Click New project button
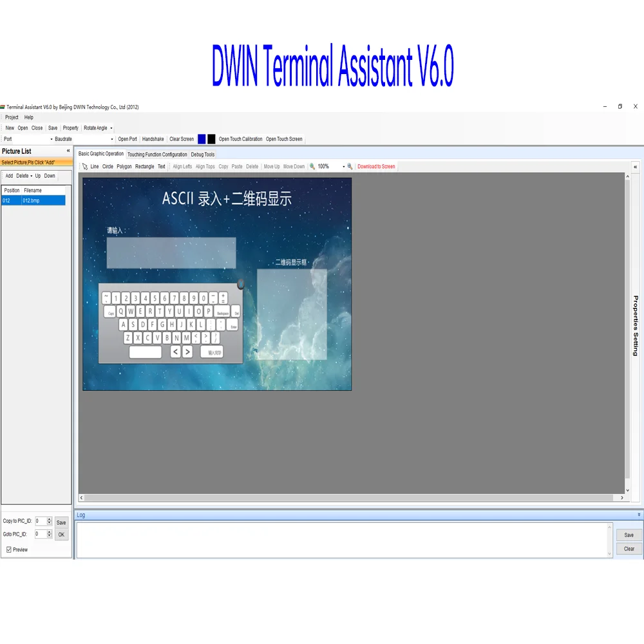Viewport: 644px width, 644px height. coord(10,128)
